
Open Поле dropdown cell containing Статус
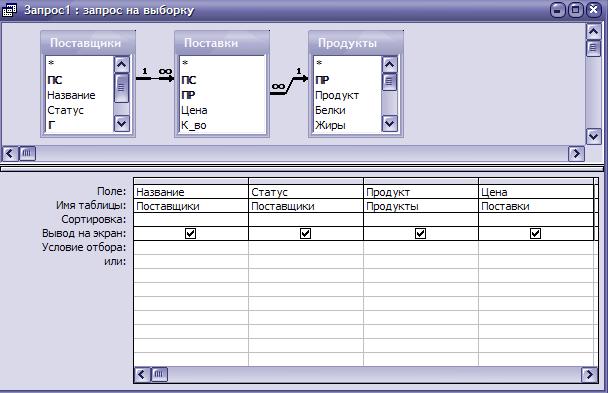tap(306, 192)
